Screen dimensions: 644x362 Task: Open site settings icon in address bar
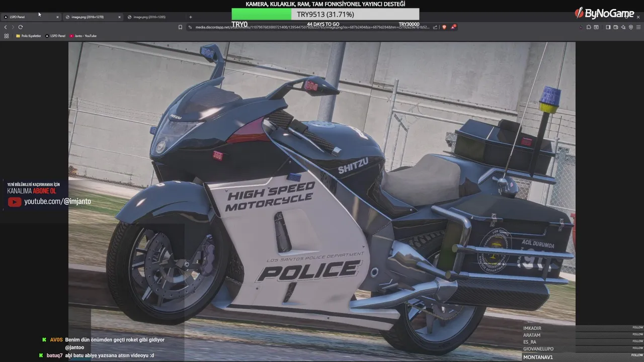coord(190,27)
